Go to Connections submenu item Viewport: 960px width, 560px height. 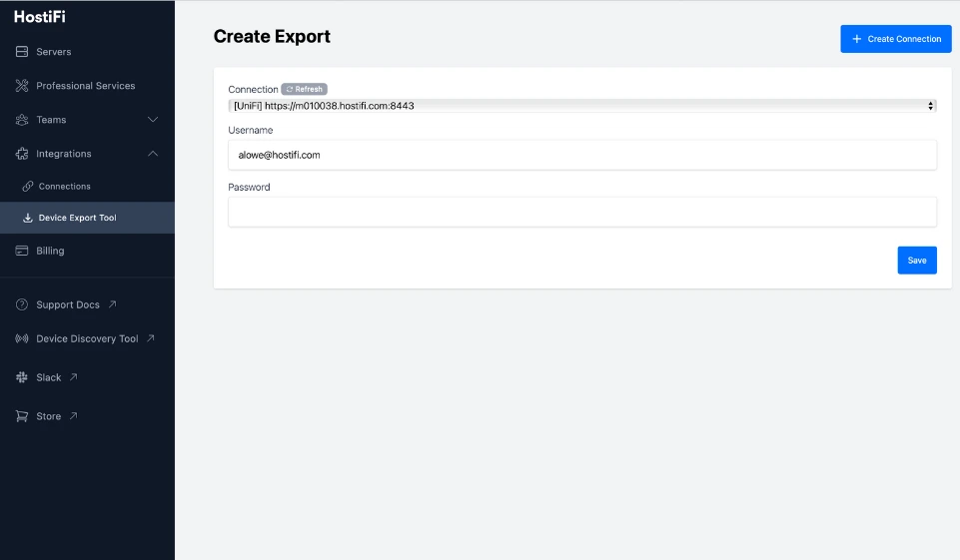coord(64,186)
